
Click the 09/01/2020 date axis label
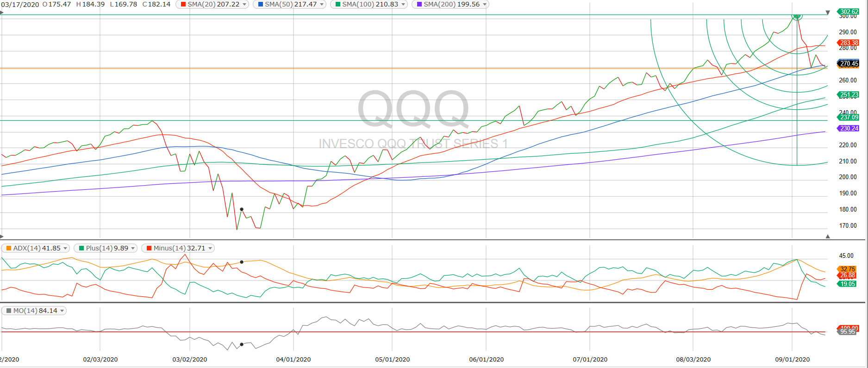click(792, 359)
